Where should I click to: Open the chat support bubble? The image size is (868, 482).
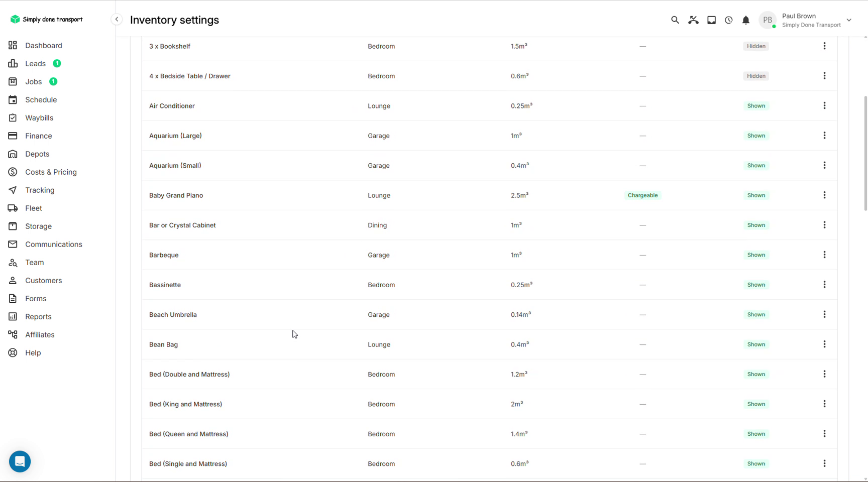[x=20, y=461]
